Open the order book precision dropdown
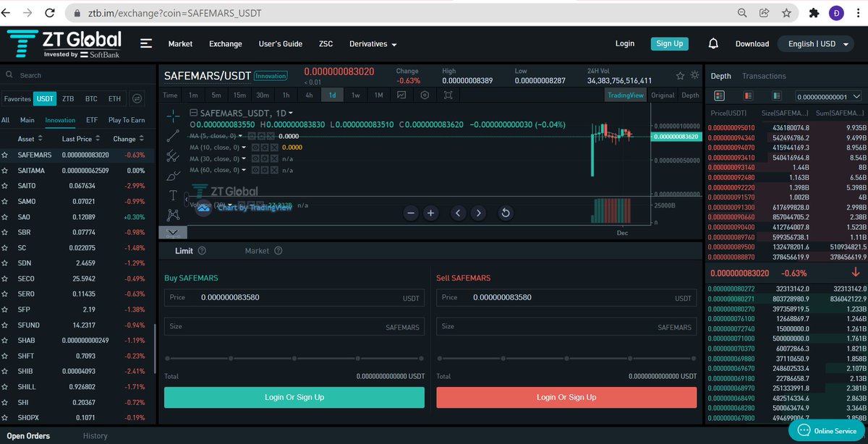 click(x=829, y=95)
